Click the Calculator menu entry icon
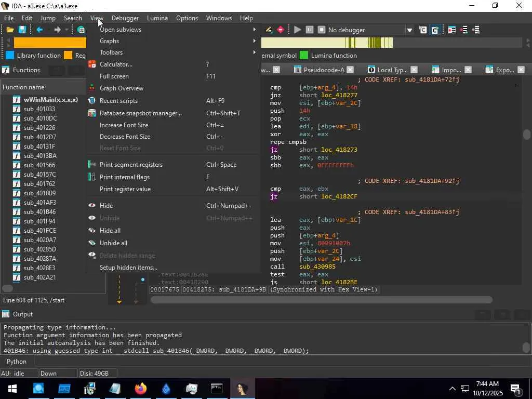This screenshot has height=399, width=532. coord(92,64)
